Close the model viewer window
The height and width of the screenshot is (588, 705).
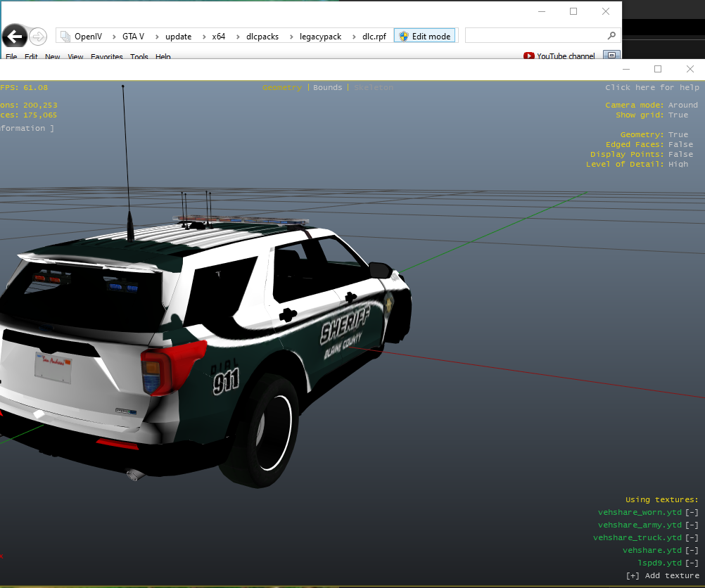coord(690,69)
